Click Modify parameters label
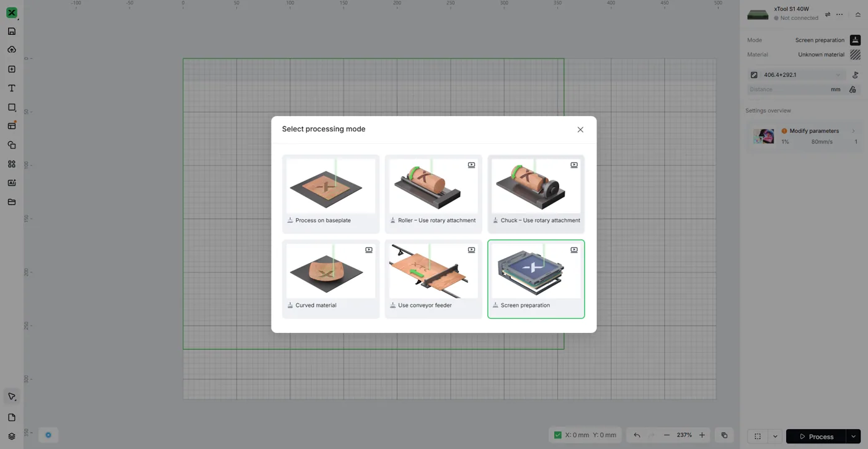This screenshot has width=868, height=449. (x=814, y=131)
